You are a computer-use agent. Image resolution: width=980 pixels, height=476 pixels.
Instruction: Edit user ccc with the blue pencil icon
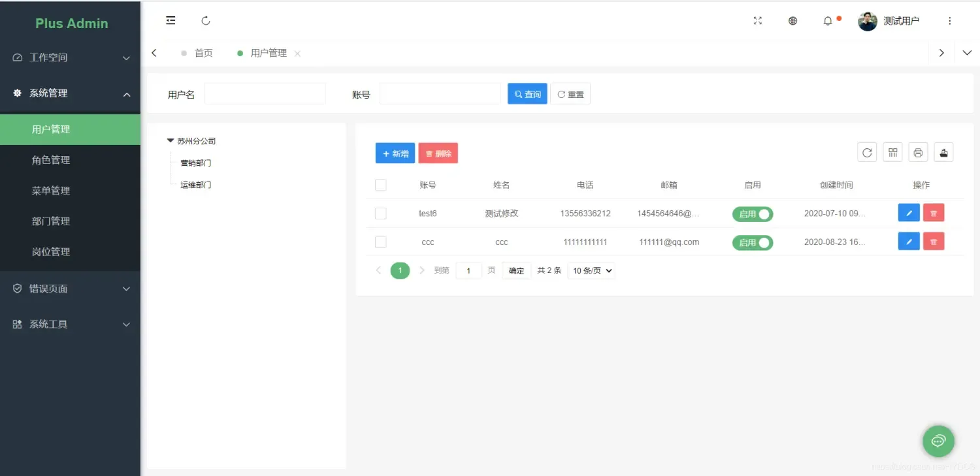click(x=909, y=241)
